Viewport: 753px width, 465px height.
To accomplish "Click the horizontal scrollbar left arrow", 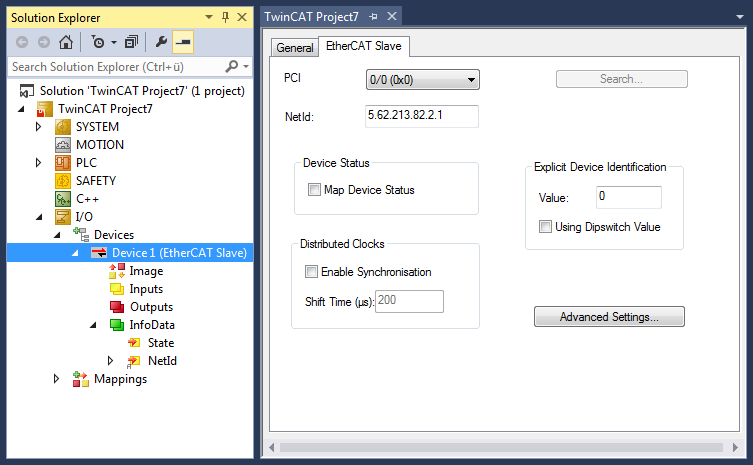I will click(x=272, y=447).
